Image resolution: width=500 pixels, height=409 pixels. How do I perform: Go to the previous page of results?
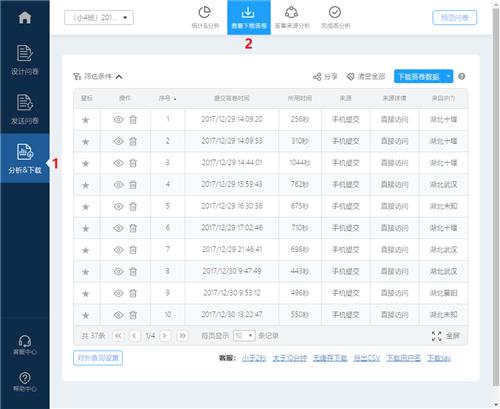pyautogui.click(x=134, y=336)
